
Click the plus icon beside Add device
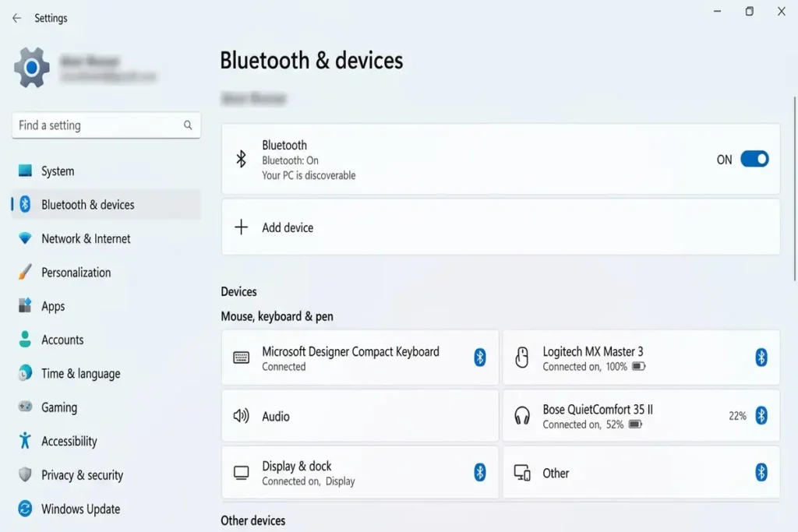coord(242,227)
